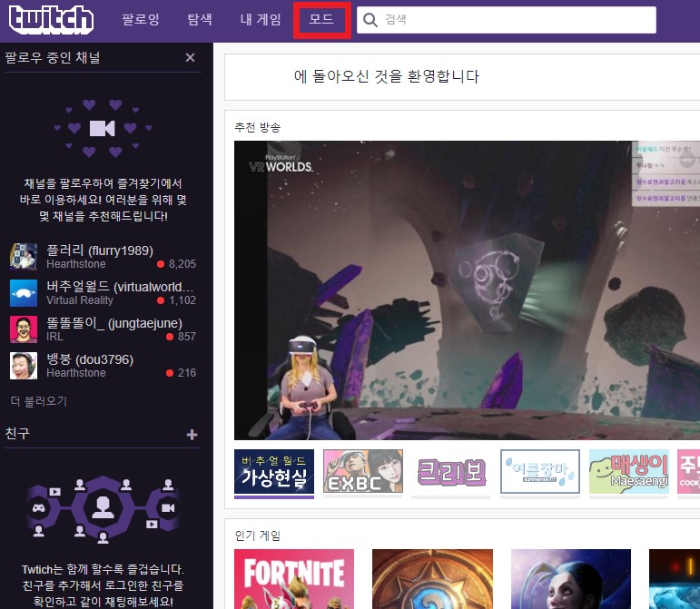Click the Virtual Reality category label
700x609 pixels.
click(x=80, y=300)
